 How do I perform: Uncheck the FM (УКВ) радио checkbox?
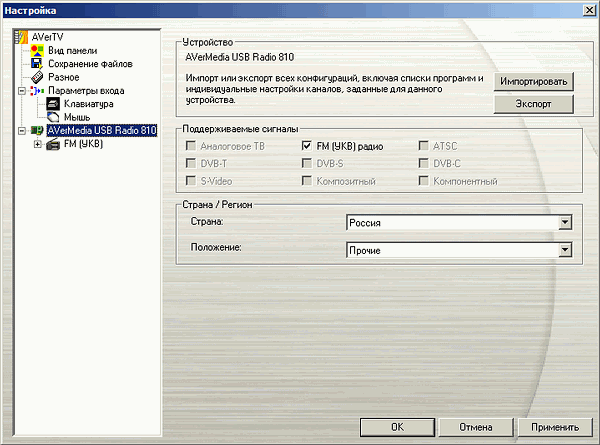pyautogui.click(x=307, y=146)
